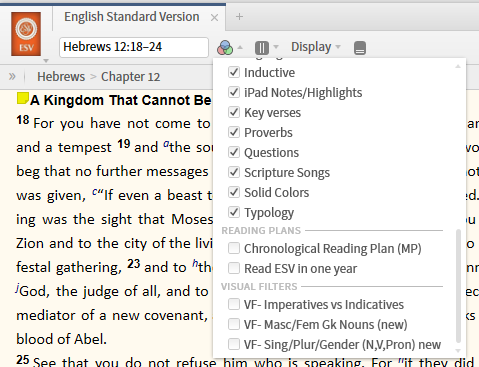Viewport: 479px width, 367px height.
Task: Open the Display dropdown menu
Action: click(315, 47)
